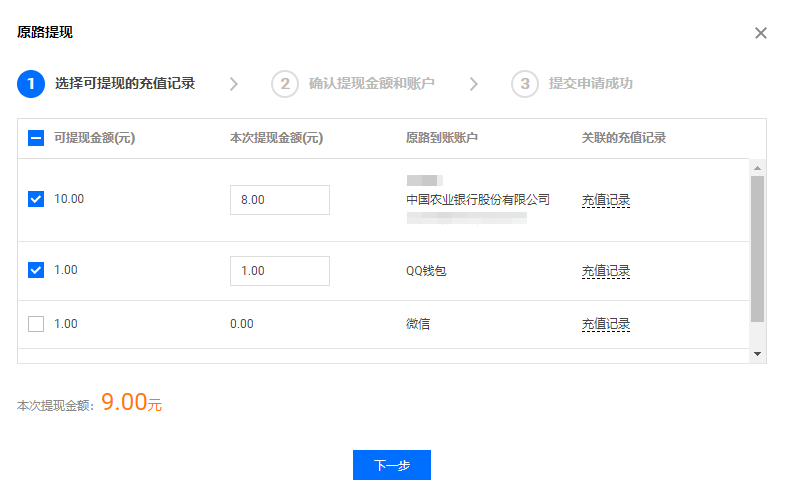The image size is (786, 498).
Task: Toggle the select-all checkbox in table header
Action: (x=36, y=138)
